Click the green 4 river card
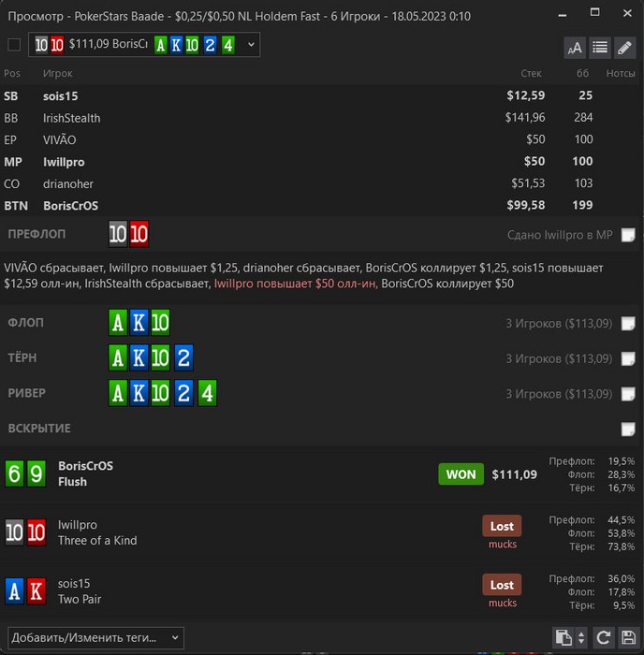 point(207,393)
